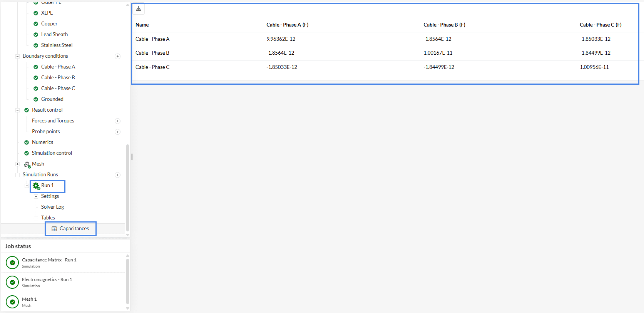Image resolution: width=644 pixels, height=313 pixels.
Task: Expand the Mesh tree node
Action: (x=17, y=164)
